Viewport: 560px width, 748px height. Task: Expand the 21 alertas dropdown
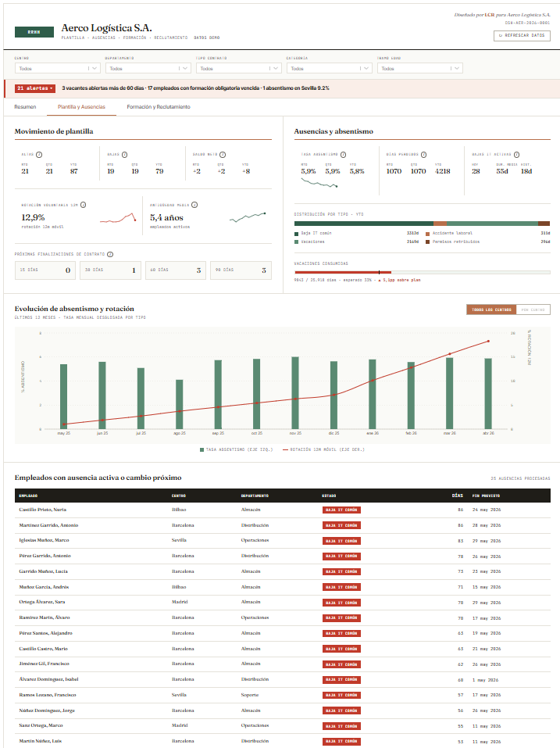tap(35, 88)
